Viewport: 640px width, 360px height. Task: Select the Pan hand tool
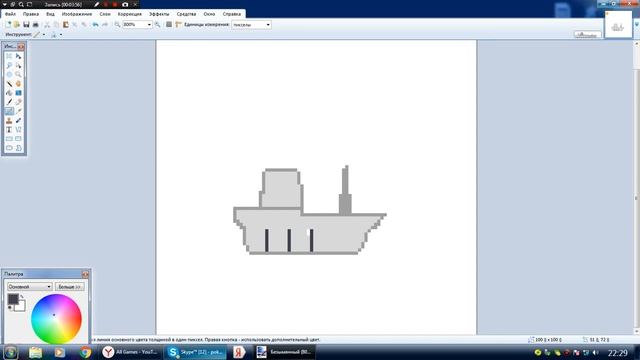point(18,84)
